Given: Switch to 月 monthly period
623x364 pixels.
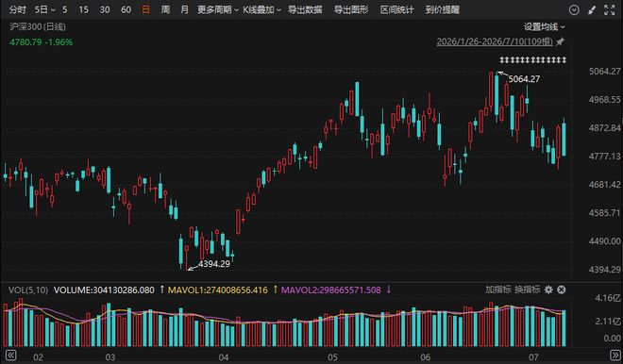Looking at the screenshot, I should coord(185,10).
